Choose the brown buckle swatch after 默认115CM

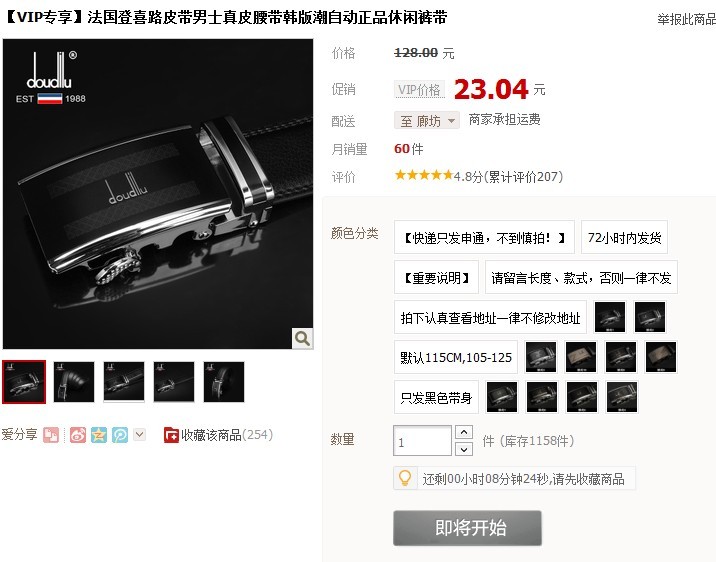click(581, 357)
